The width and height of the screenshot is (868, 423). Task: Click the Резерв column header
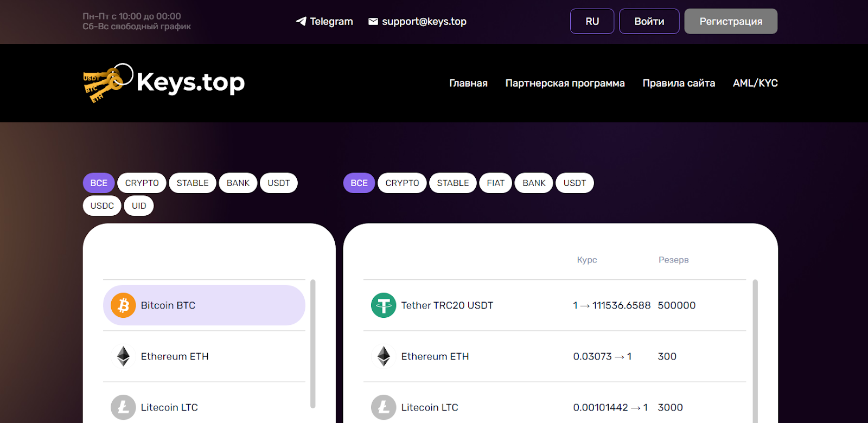[674, 260]
